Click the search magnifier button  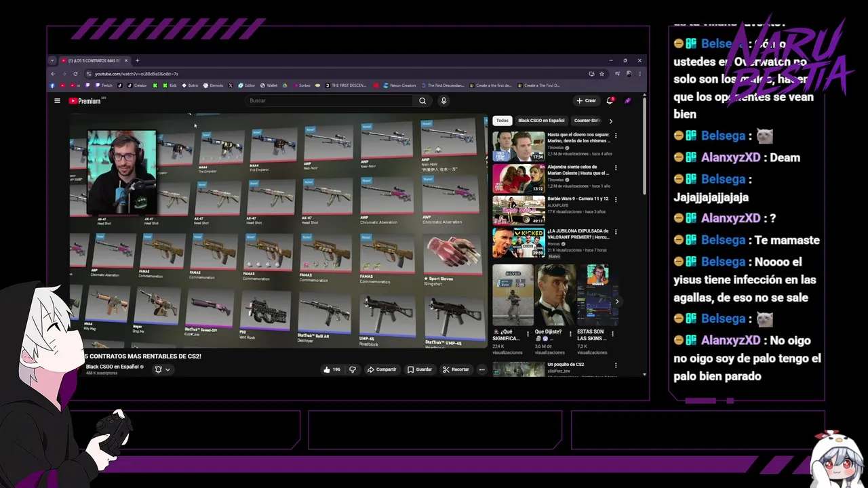(x=422, y=101)
